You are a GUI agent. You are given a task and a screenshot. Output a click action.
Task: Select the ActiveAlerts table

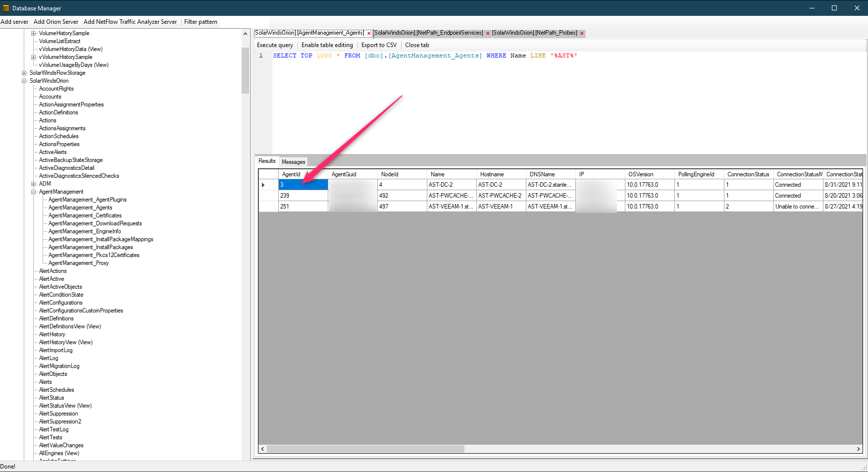click(x=53, y=152)
